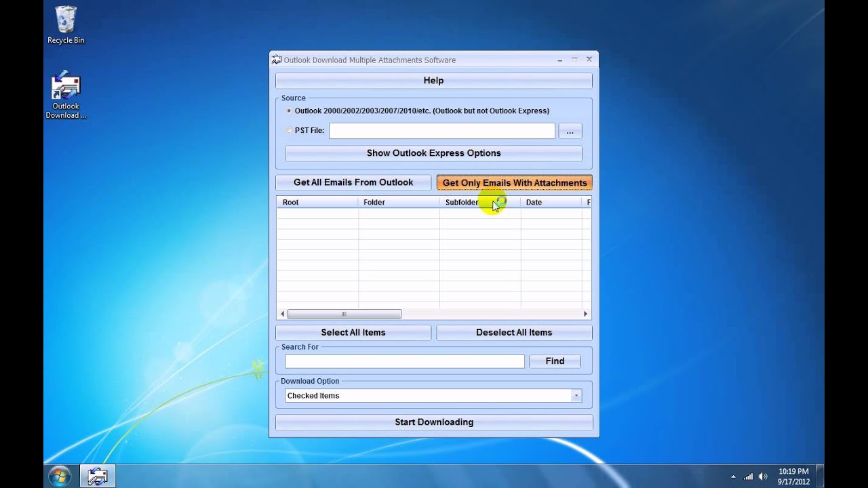Click the app icon in window title bar
868x488 pixels.
[277, 60]
